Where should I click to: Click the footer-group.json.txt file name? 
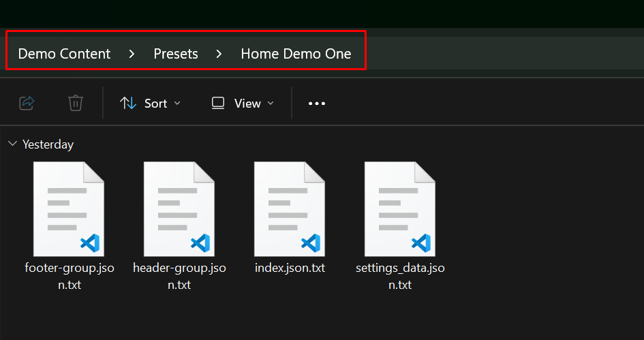click(x=70, y=277)
